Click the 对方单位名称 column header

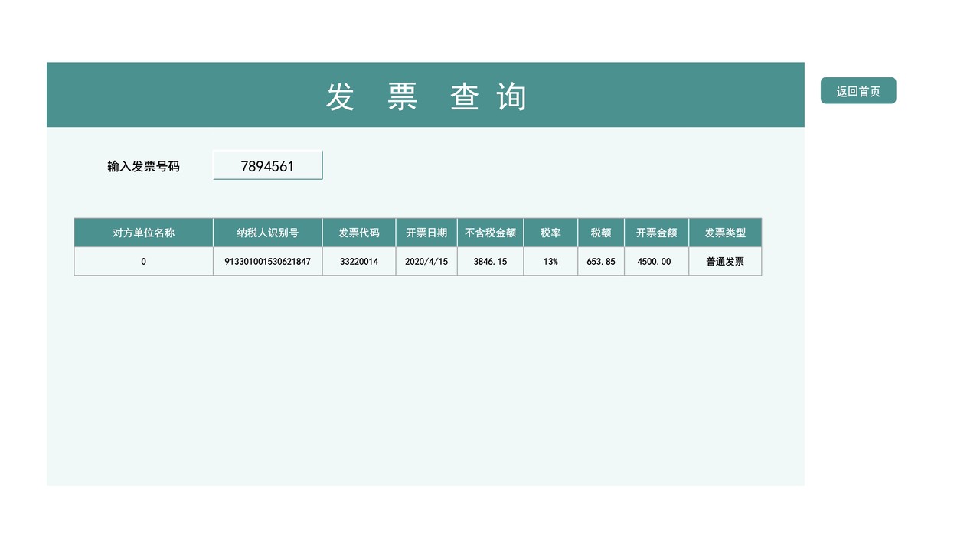click(x=143, y=233)
